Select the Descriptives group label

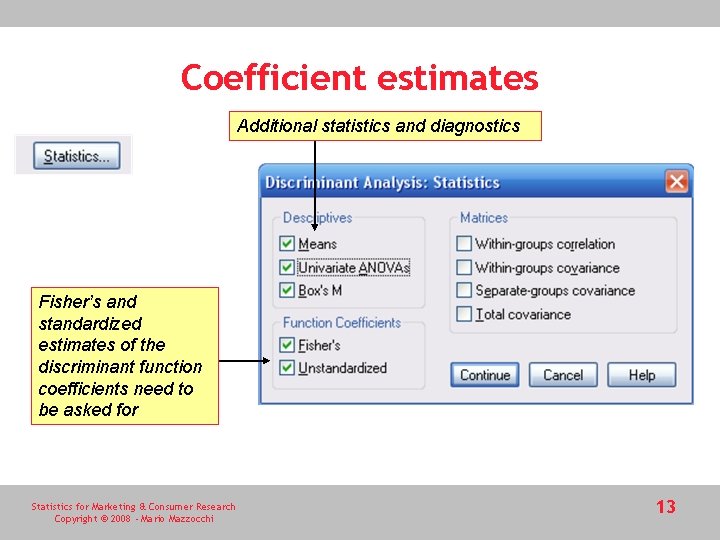click(x=317, y=218)
